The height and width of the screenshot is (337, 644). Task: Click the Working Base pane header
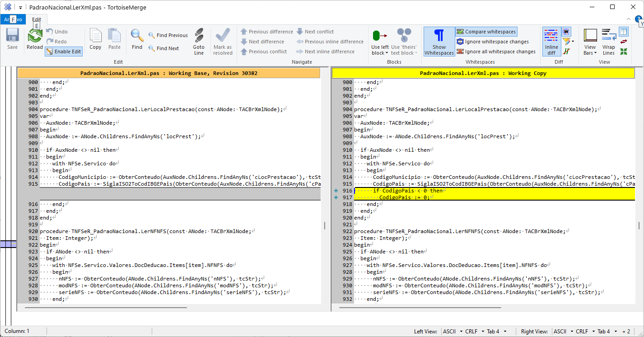[168, 73]
